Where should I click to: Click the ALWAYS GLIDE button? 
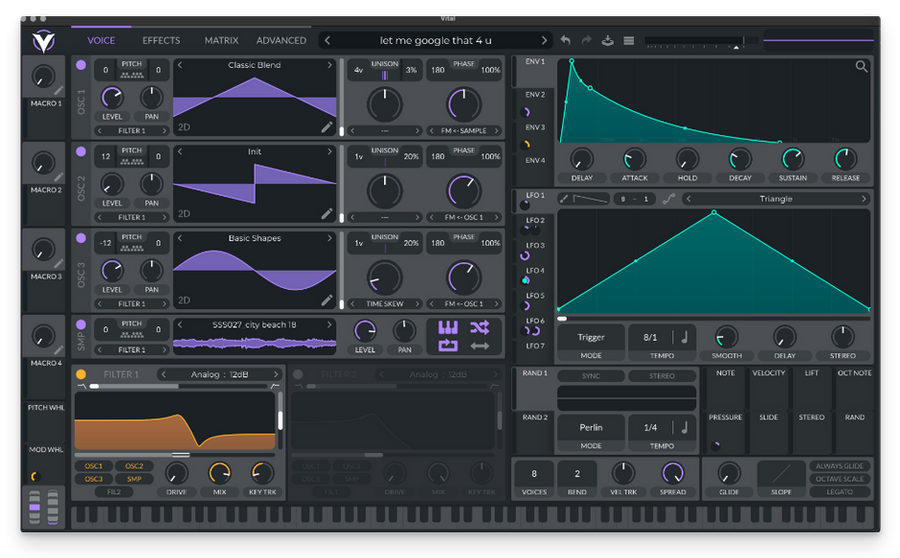point(840,466)
